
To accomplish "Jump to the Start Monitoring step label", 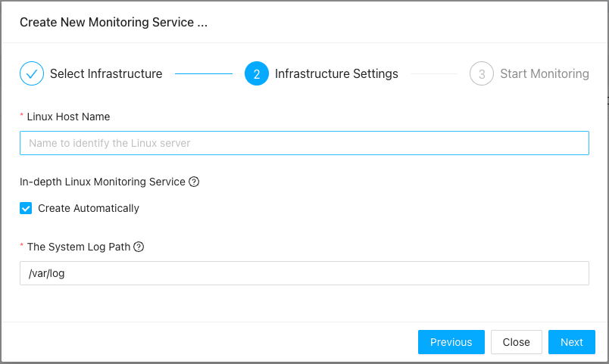I will point(544,74).
